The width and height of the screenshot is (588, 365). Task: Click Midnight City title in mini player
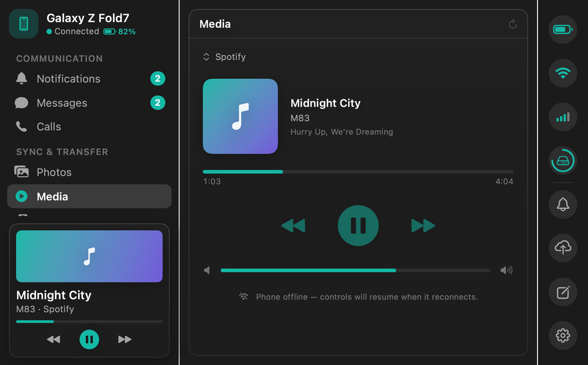pos(54,295)
